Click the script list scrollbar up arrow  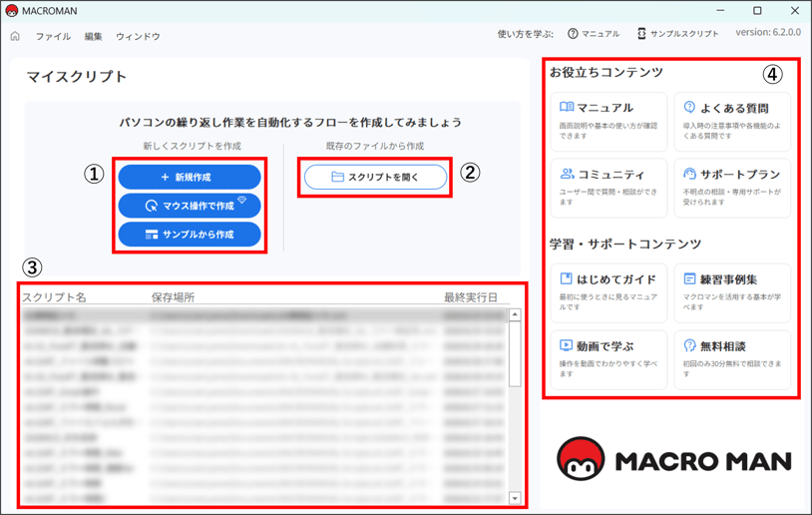(515, 315)
